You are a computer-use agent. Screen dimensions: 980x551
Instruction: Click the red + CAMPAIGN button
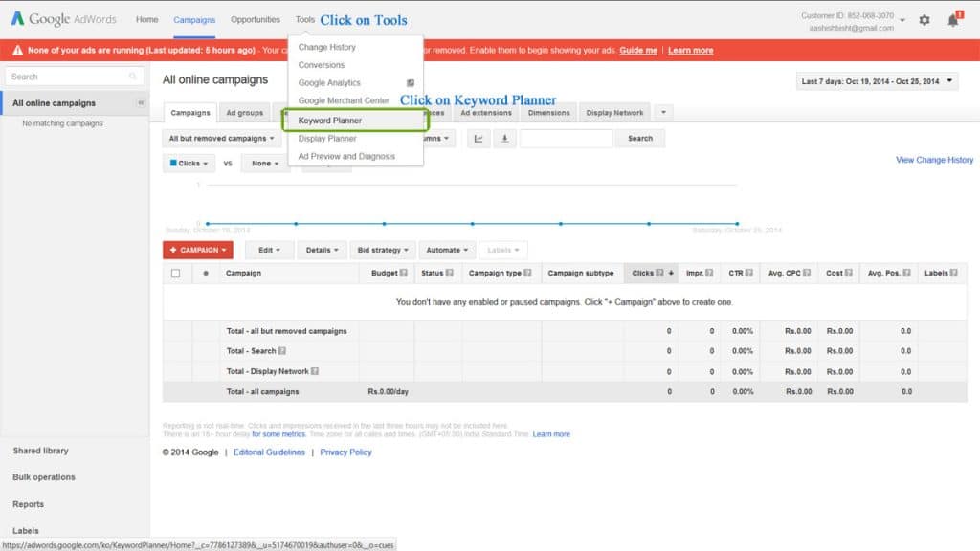[197, 250]
